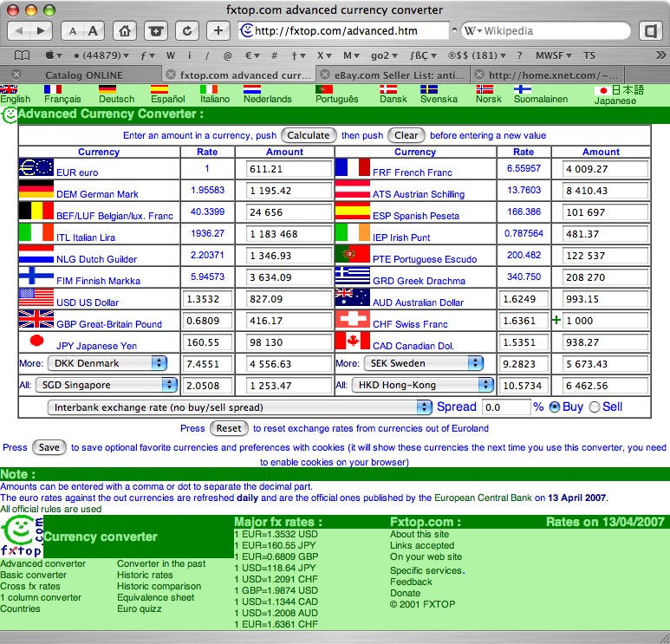Open the Cross fx rates link
670x644 pixels.
click(x=30, y=586)
